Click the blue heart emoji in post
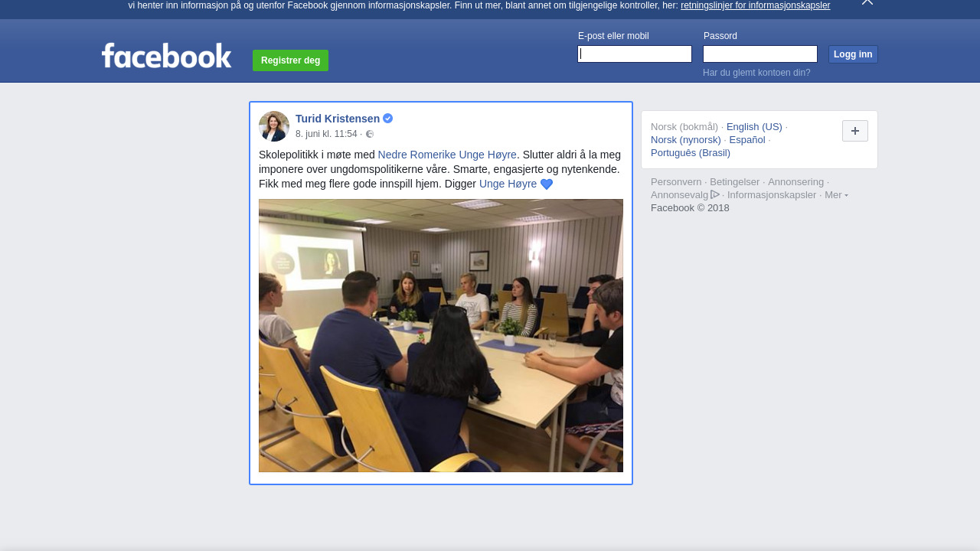 point(547,184)
